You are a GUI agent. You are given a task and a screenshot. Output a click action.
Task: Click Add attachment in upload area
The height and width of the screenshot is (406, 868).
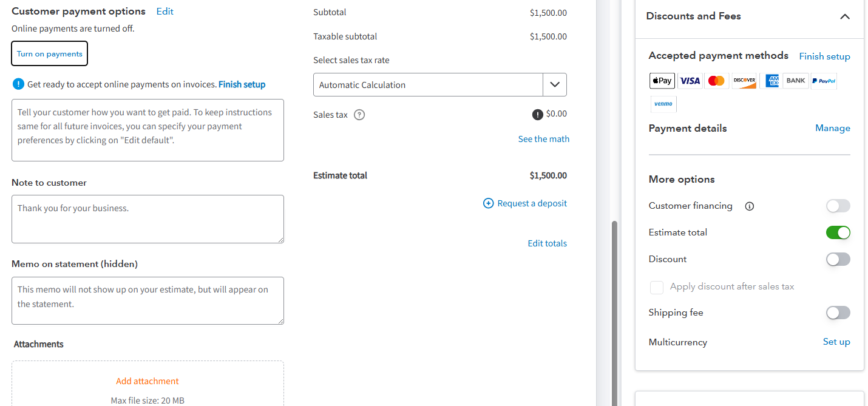pos(147,381)
